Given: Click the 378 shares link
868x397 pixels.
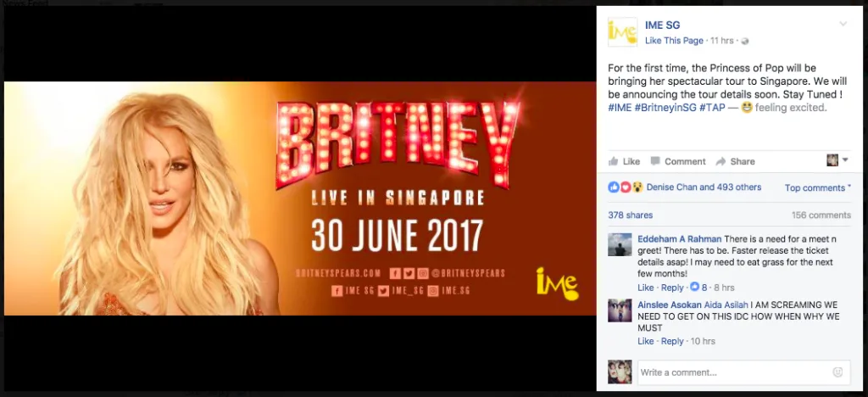Looking at the screenshot, I should 631,215.
